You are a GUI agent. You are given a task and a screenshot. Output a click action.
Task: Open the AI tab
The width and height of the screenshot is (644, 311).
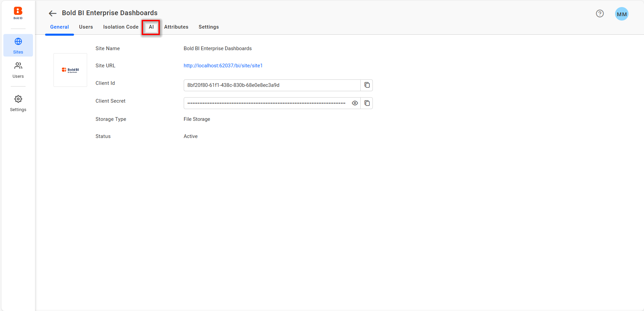[151, 27]
